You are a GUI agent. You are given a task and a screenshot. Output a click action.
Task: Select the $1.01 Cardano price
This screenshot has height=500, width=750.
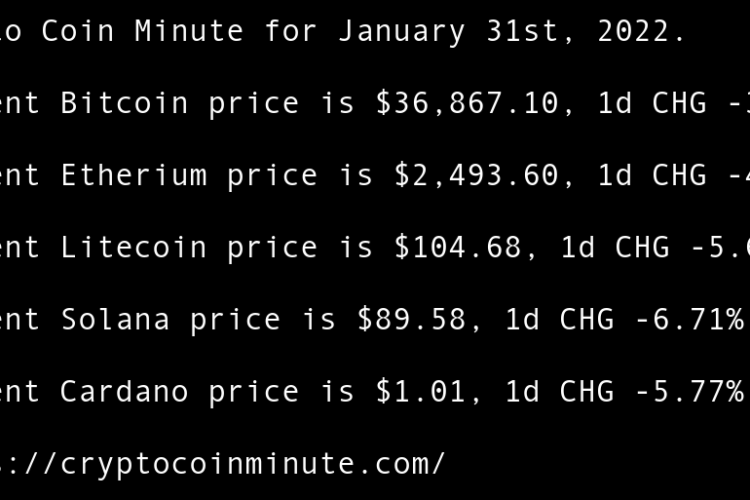coord(412,391)
